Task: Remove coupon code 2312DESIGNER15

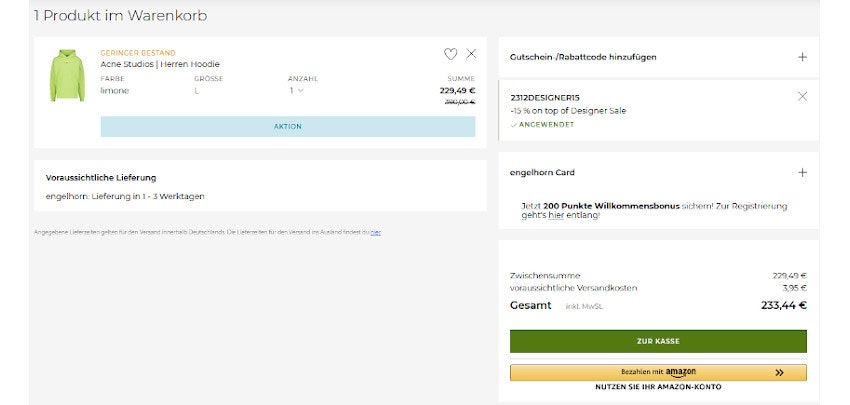Action: click(802, 97)
